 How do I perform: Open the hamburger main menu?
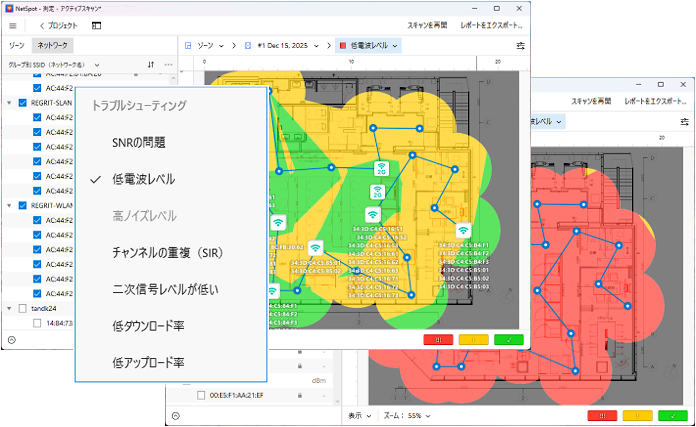[12, 26]
